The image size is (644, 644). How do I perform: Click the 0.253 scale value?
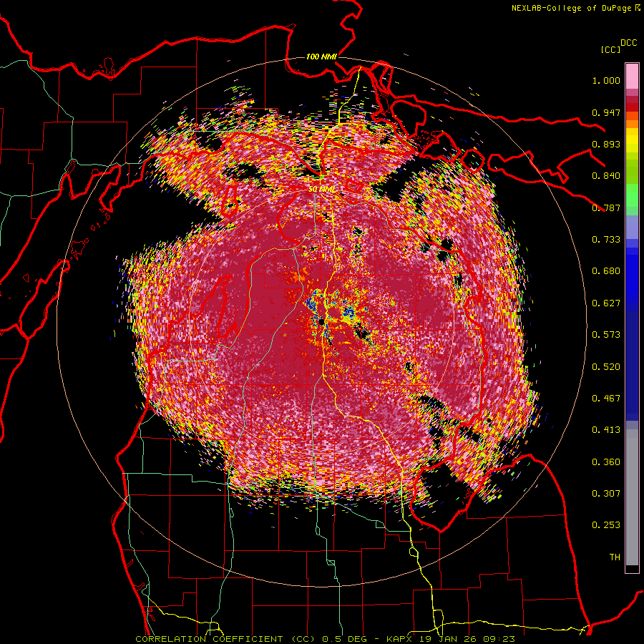tap(606, 525)
